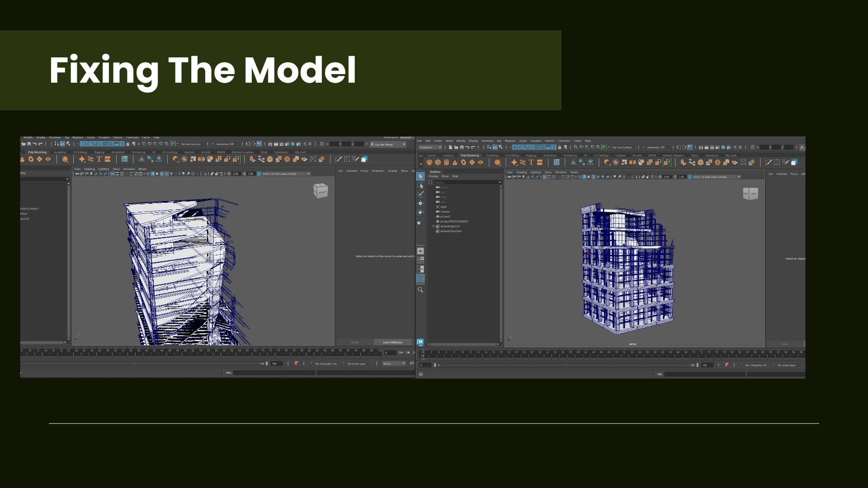Click the MEL script toggle in right window
This screenshot has width=868, height=488.
[x=660, y=374]
